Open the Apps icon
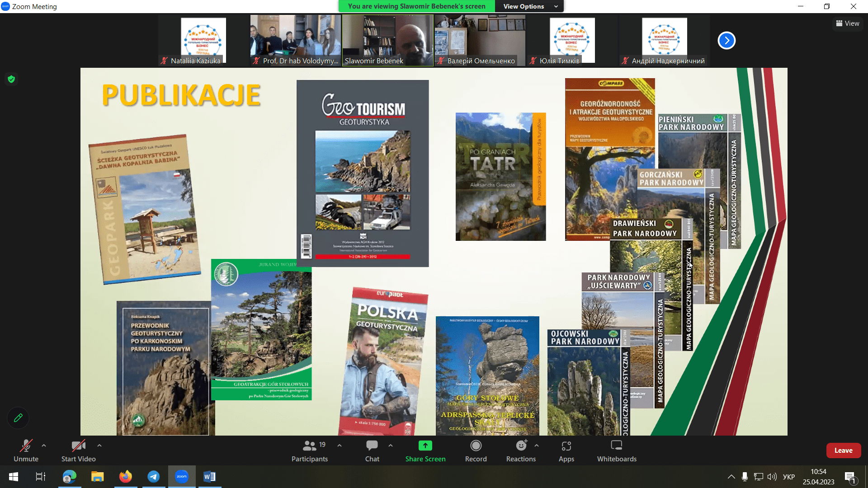The width and height of the screenshot is (868, 488). pos(566,446)
